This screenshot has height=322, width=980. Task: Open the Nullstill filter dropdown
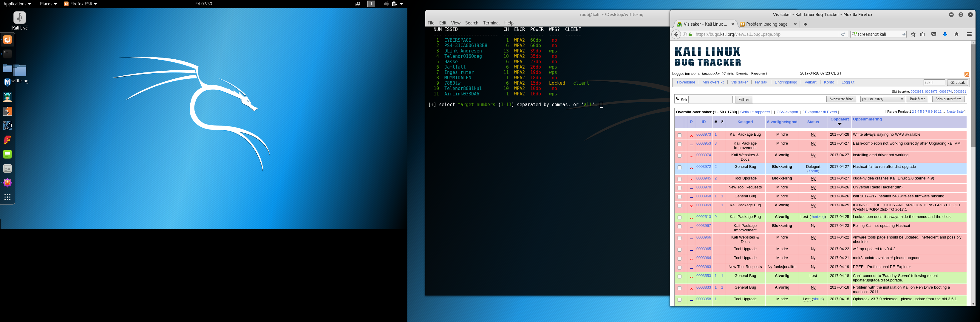[x=882, y=99]
